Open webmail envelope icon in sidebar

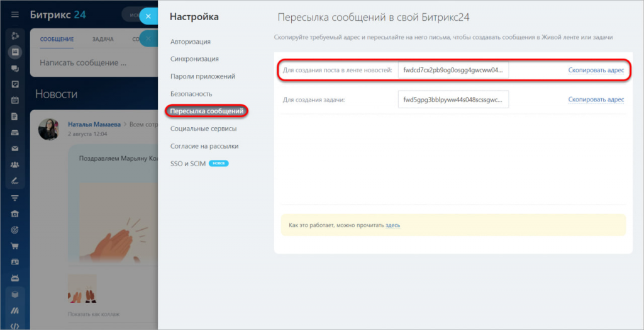point(15,149)
